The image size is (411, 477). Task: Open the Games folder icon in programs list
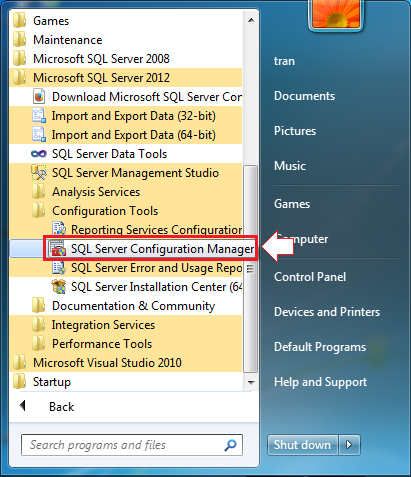click(x=20, y=21)
